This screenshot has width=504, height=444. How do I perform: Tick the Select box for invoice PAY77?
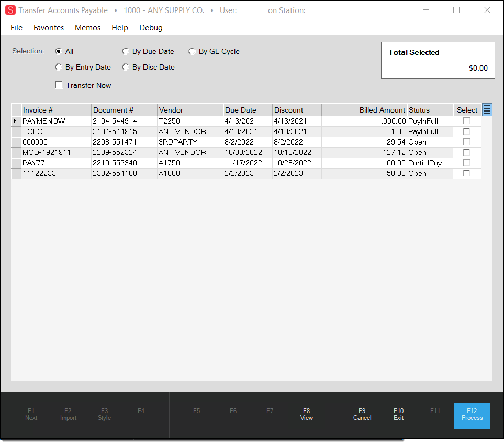point(466,163)
